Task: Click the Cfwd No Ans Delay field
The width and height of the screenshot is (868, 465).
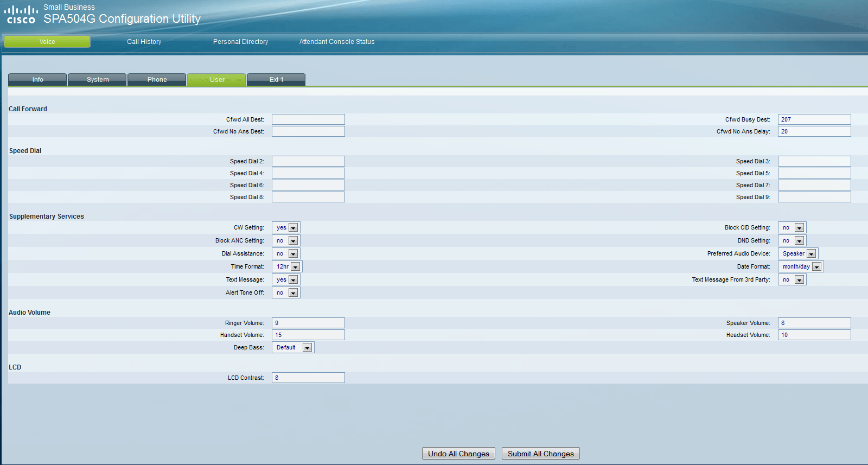Action: point(814,131)
